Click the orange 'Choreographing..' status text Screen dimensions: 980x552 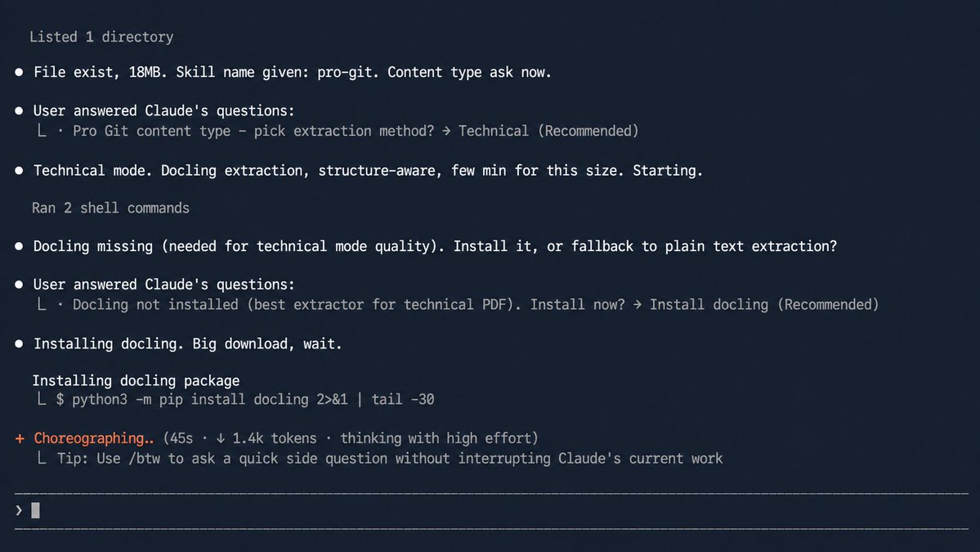pos(94,439)
